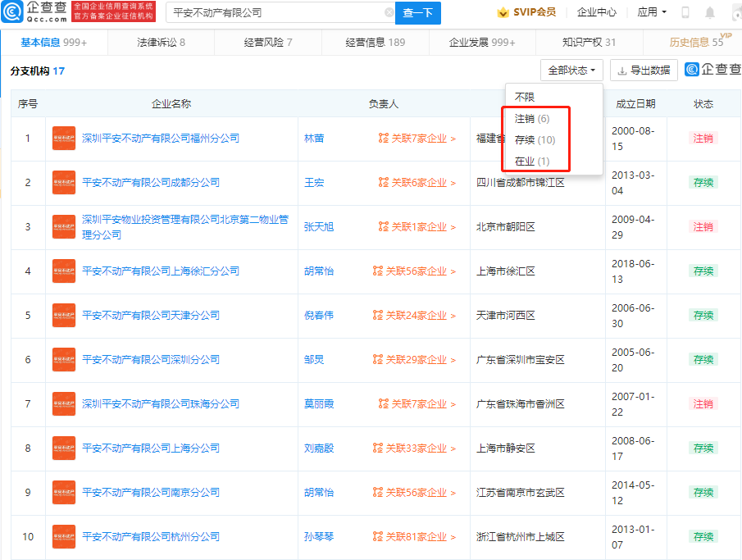Open the mobile phone icon in the header
742x560 pixels.
(x=685, y=13)
